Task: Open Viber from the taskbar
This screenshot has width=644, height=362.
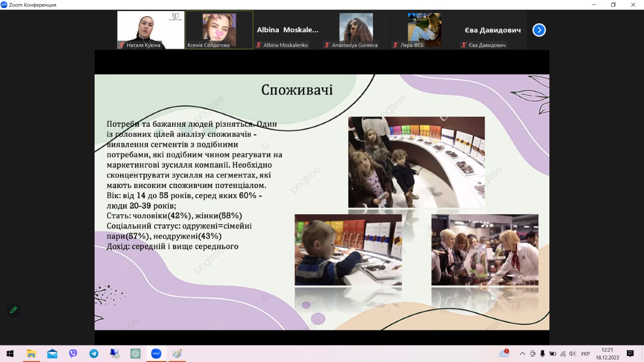Action: [73, 353]
